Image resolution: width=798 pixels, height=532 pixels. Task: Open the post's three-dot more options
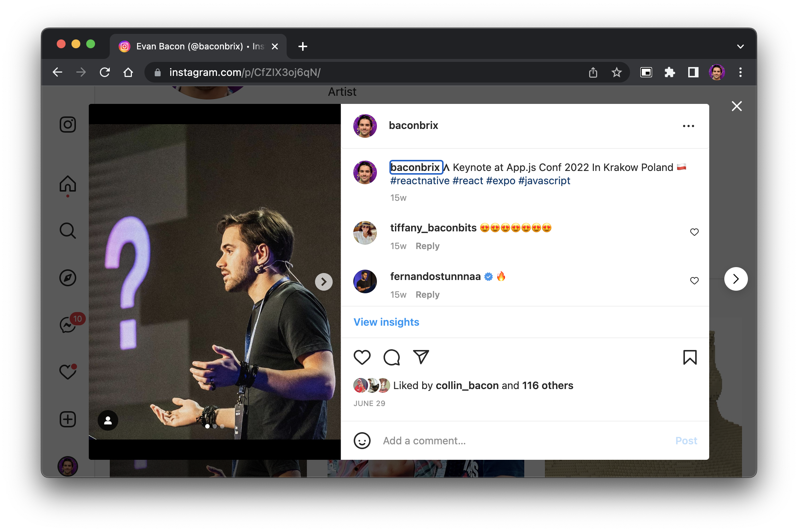[688, 126]
